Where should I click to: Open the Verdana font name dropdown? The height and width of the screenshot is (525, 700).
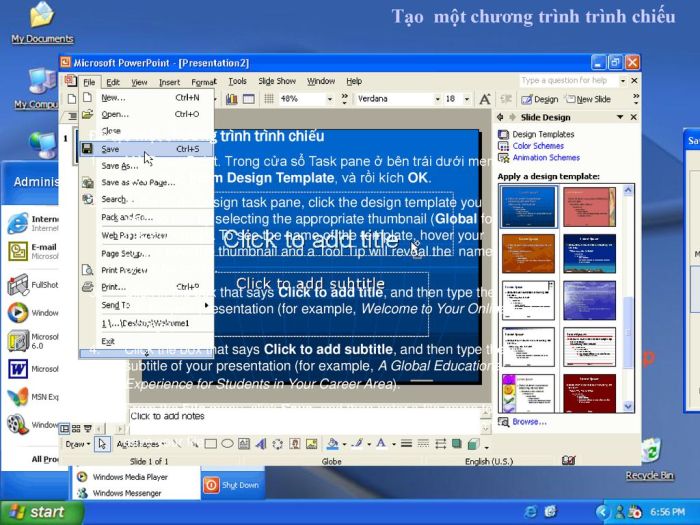point(437,99)
